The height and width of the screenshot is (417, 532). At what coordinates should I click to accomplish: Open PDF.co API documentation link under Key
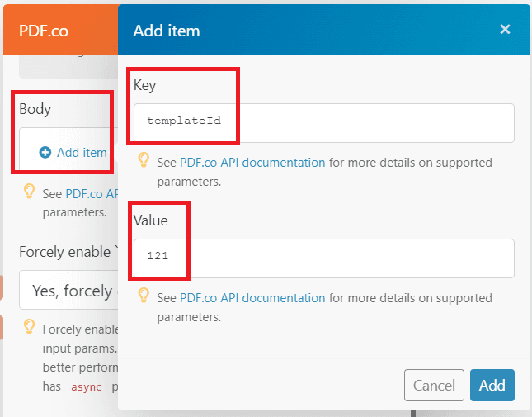[252, 163]
